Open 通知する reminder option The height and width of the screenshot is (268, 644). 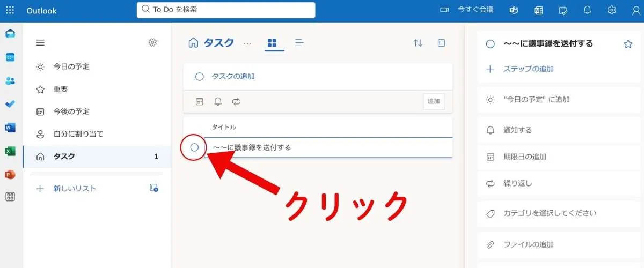(x=558, y=130)
